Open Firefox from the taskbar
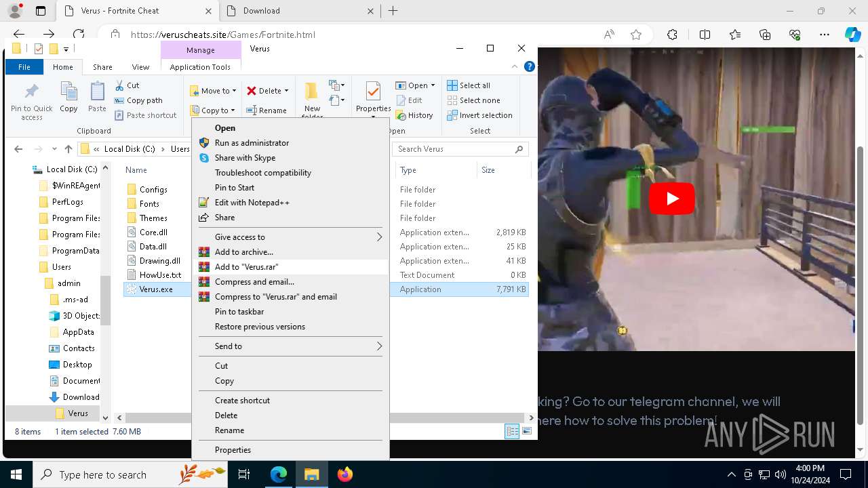Viewport: 868px width, 488px height. 344,474
